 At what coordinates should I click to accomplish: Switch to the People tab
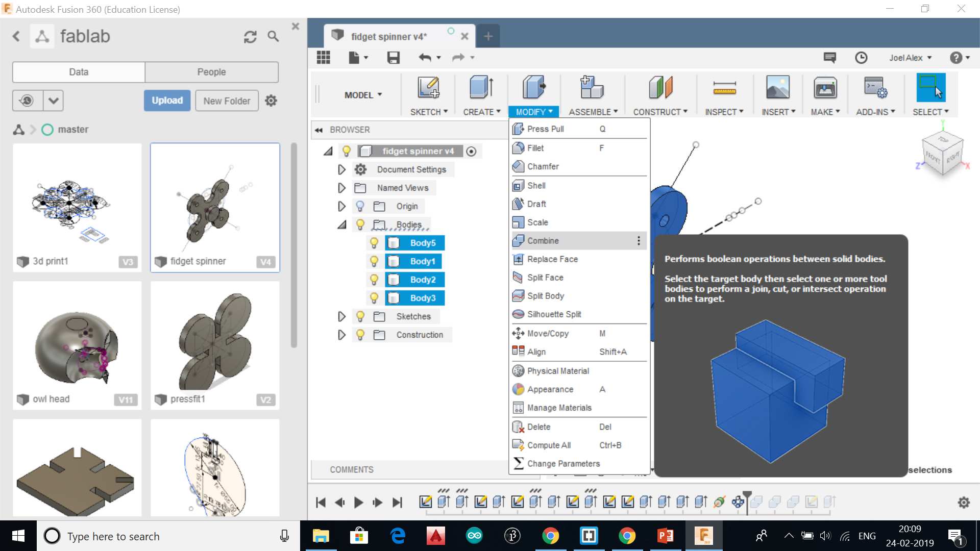211,72
